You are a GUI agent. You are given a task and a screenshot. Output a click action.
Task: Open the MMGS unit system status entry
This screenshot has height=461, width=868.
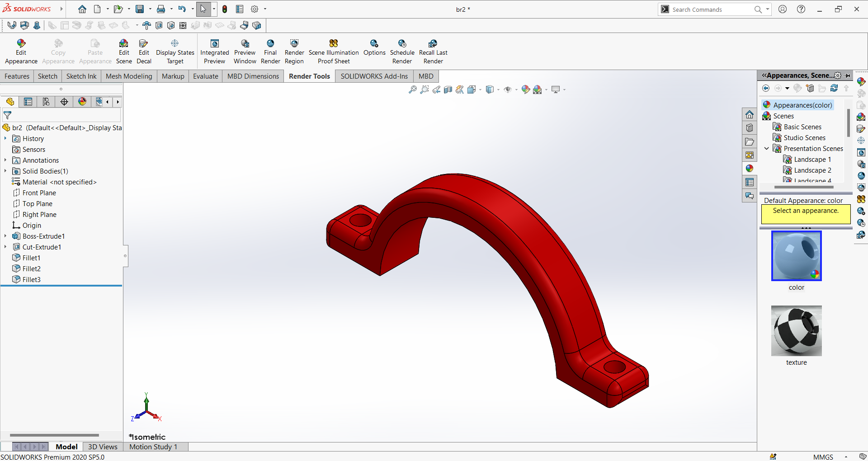823,457
